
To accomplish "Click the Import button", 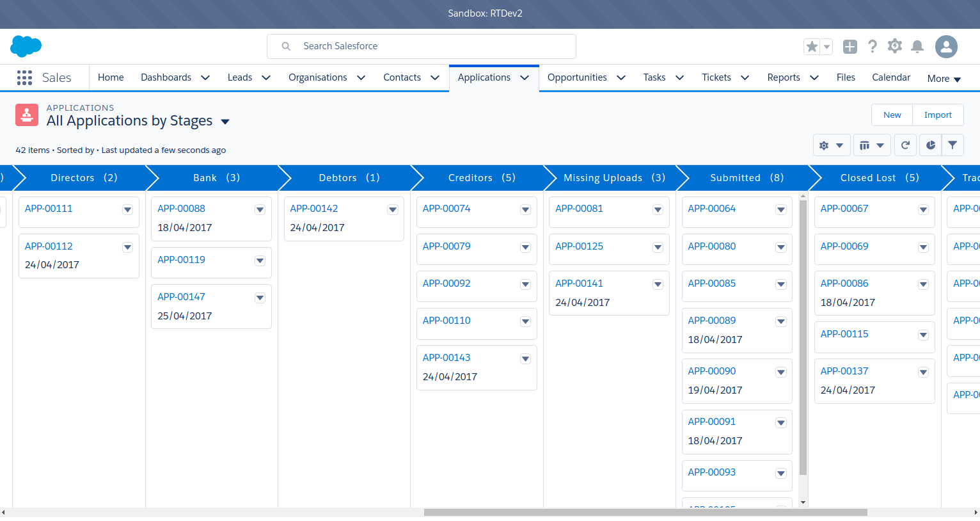I will point(938,115).
